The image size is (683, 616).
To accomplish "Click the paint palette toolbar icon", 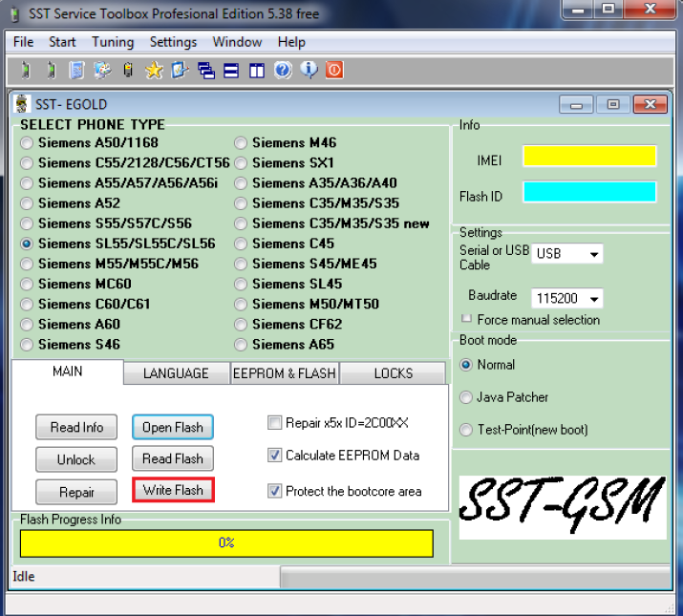I will [x=102, y=70].
